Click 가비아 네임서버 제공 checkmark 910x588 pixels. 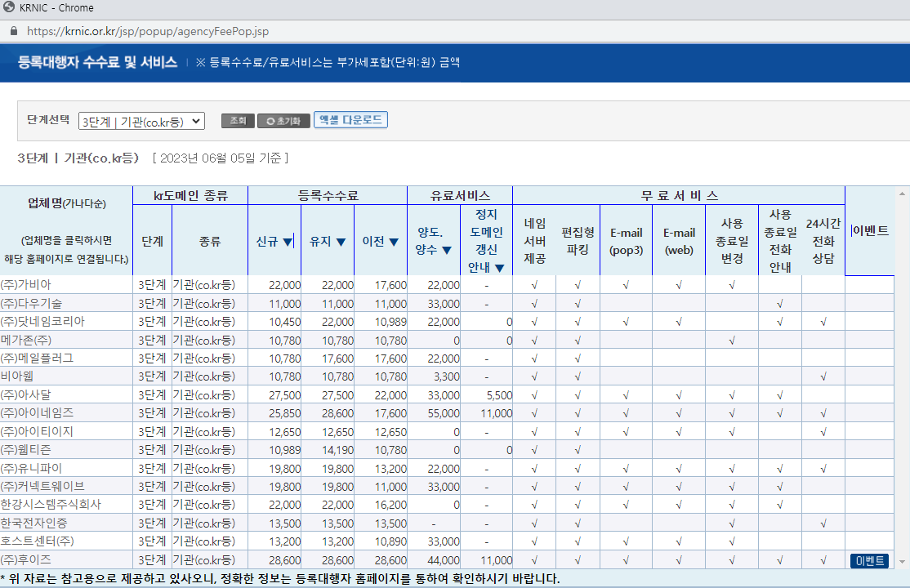[x=534, y=285]
